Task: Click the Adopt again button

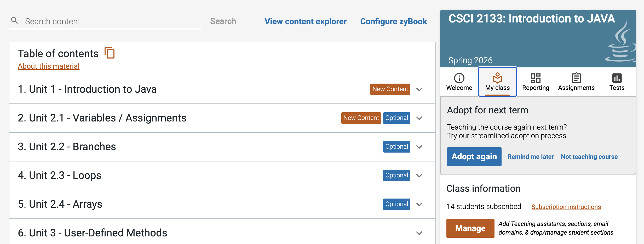Action: 474,157
